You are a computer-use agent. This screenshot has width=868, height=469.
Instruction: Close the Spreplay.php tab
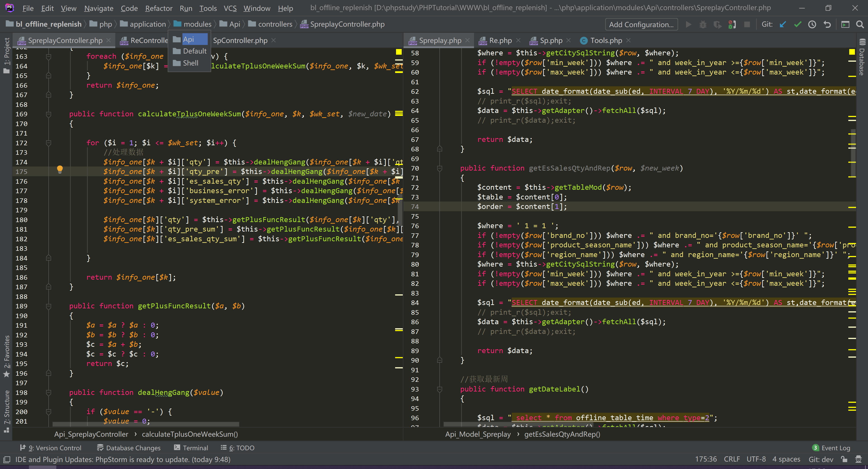pos(467,40)
